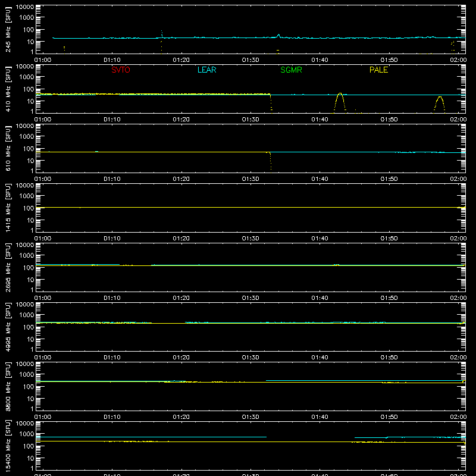Click the yellow PALE station legend label
The image size is (476, 476).
click(x=378, y=70)
